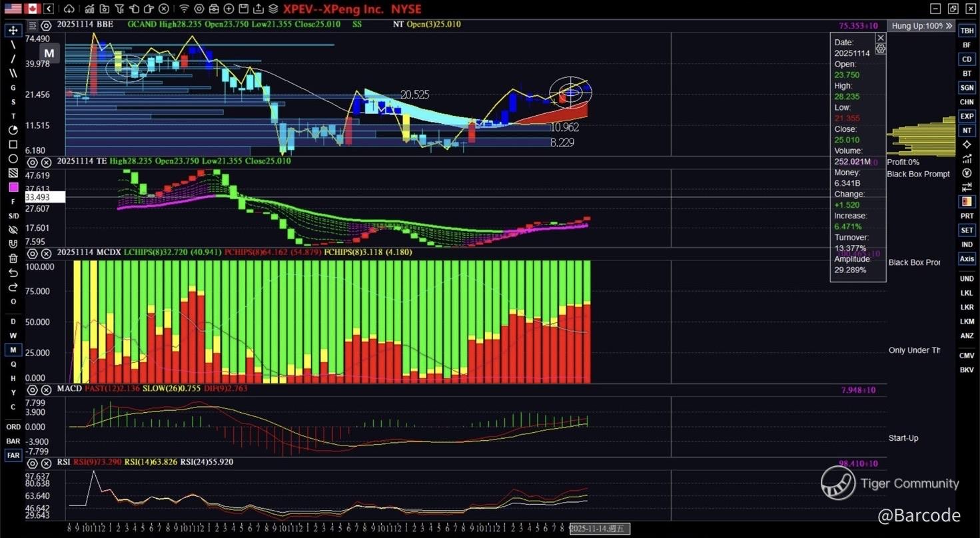Select the Canada flag market icon

pos(32,9)
